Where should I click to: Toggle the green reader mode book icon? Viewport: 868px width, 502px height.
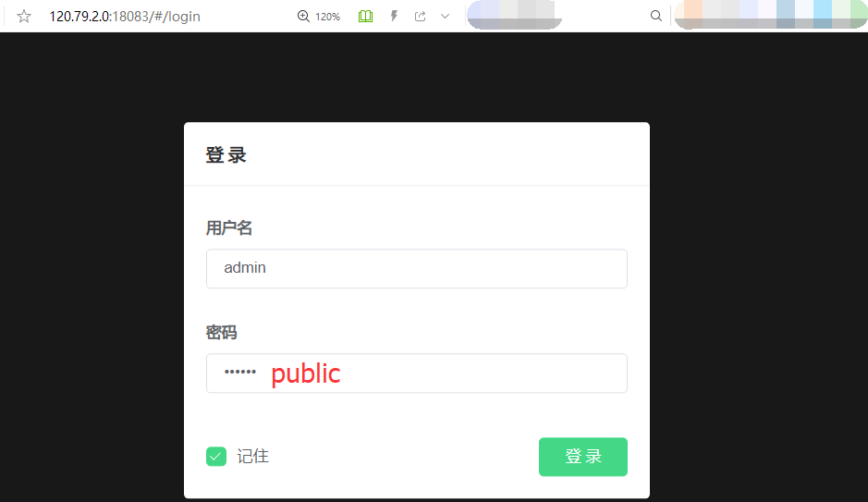(x=365, y=16)
